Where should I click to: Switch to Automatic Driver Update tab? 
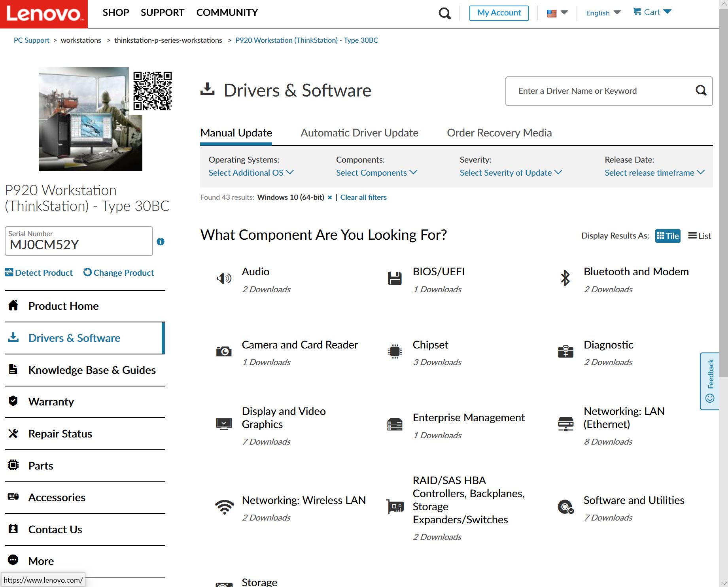point(359,133)
